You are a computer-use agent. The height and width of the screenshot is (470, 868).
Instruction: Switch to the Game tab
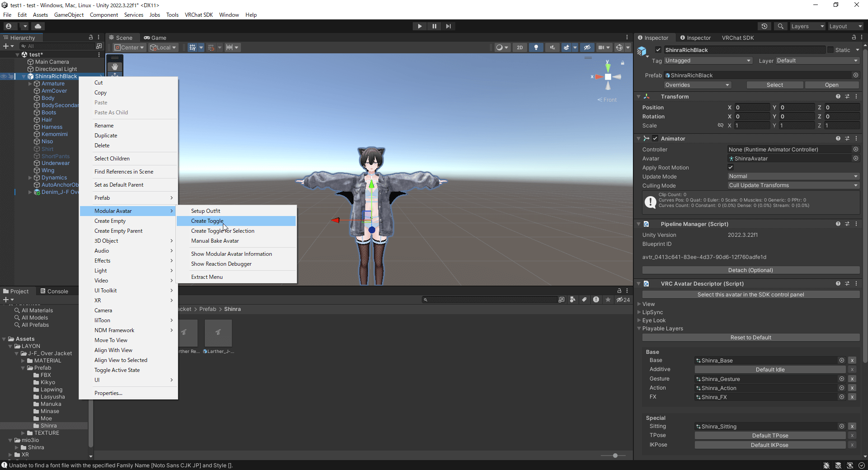155,38
